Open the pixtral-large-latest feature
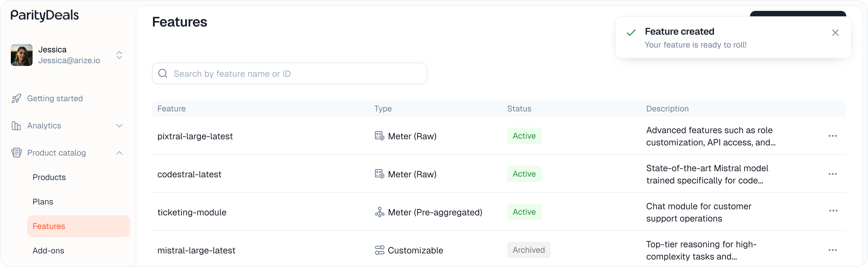Image resolution: width=868 pixels, height=267 pixels. click(x=195, y=136)
